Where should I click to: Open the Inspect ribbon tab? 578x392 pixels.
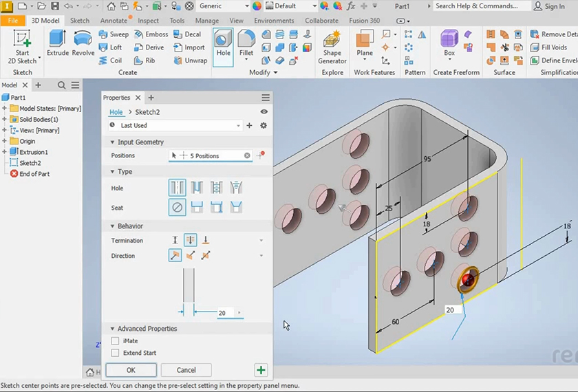point(148,21)
